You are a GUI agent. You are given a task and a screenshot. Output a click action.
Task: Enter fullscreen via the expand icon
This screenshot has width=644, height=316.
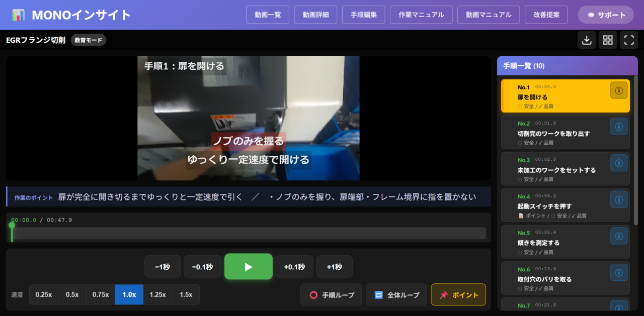[x=629, y=40]
